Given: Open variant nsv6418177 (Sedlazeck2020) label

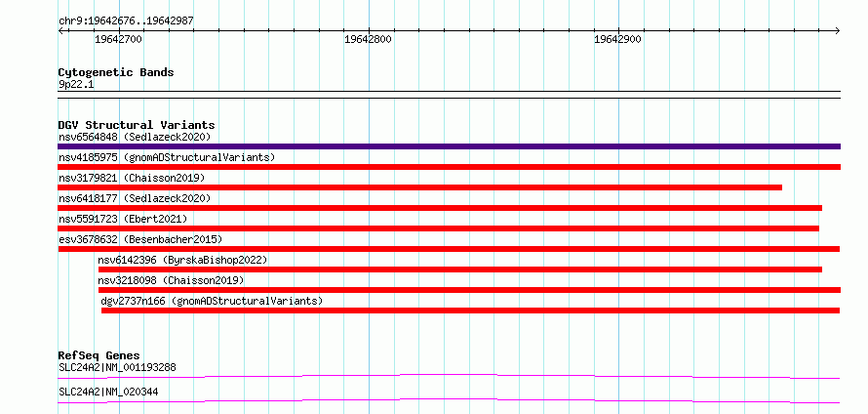Looking at the screenshot, I should tap(135, 198).
